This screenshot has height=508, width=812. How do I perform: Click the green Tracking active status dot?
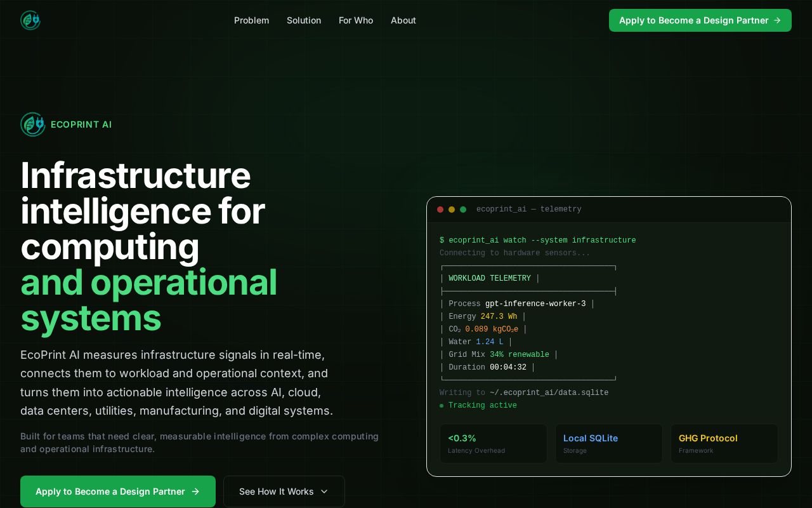coord(442,406)
